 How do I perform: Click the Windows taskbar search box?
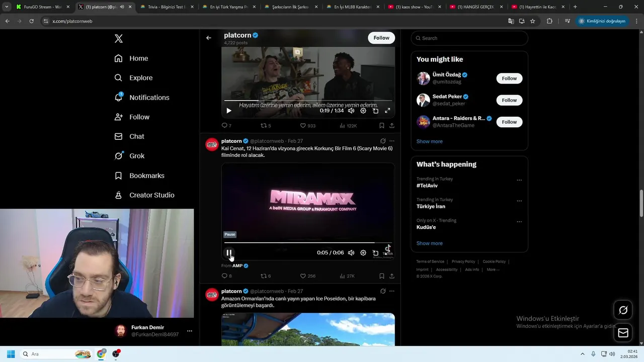point(56,354)
